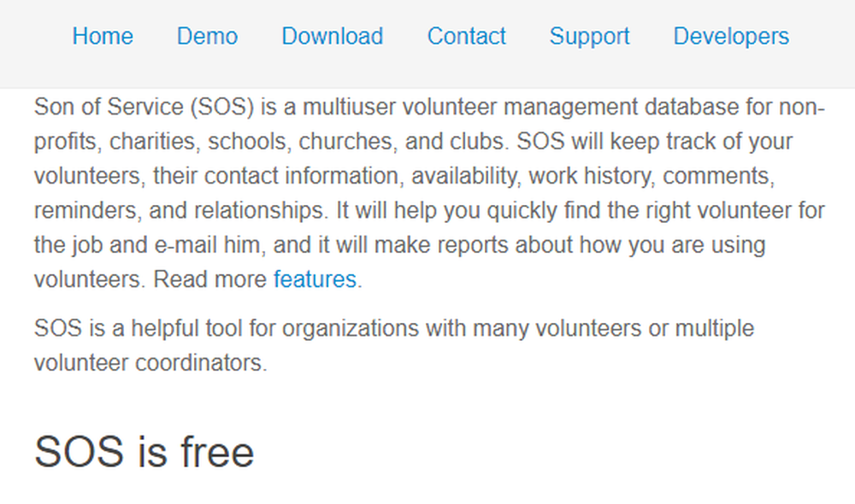The height and width of the screenshot is (504, 855).
Task: Open the Home navigation link
Action: (103, 37)
